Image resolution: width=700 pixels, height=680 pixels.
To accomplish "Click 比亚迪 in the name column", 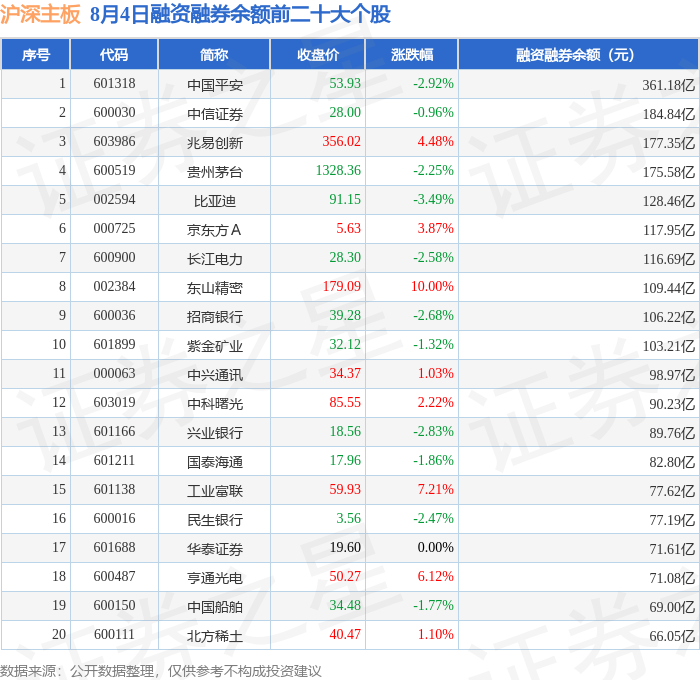I will tap(215, 201).
